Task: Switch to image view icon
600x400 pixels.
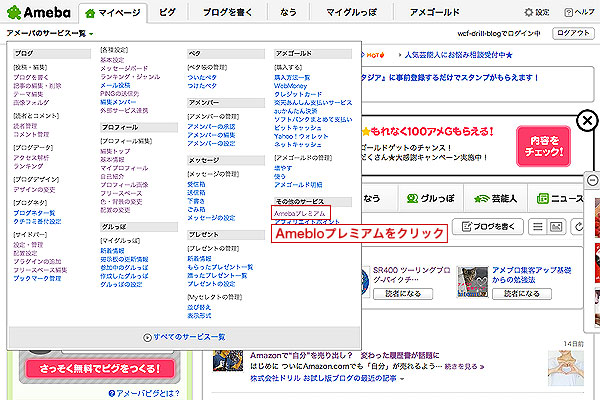Action: click(x=556, y=227)
